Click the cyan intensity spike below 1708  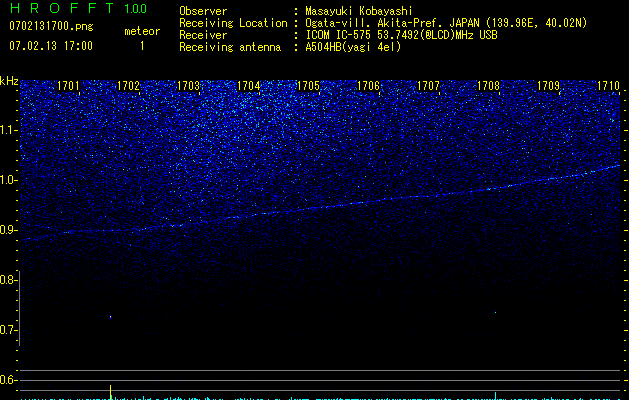[x=495, y=396]
